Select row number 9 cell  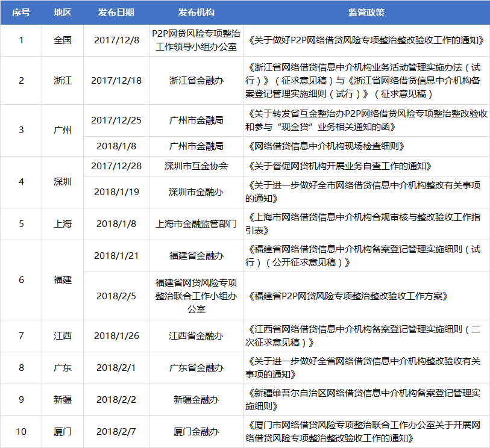point(21,399)
